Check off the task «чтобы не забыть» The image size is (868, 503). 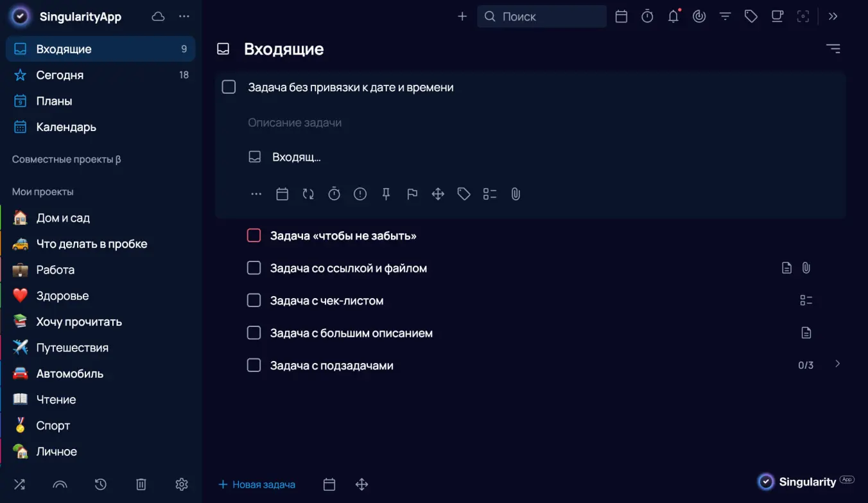point(254,236)
